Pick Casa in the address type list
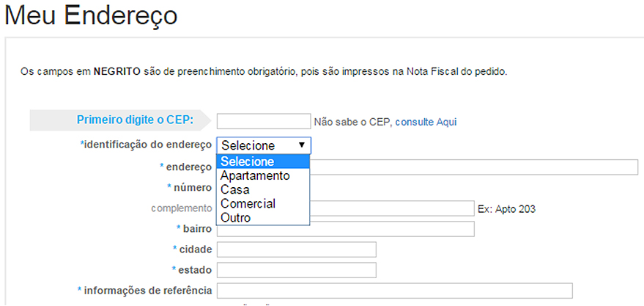Image resolution: width=644 pixels, height=306 pixels. click(x=235, y=190)
